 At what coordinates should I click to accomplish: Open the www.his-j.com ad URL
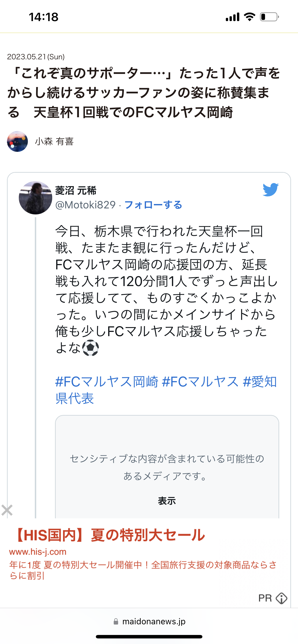coord(38,552)
